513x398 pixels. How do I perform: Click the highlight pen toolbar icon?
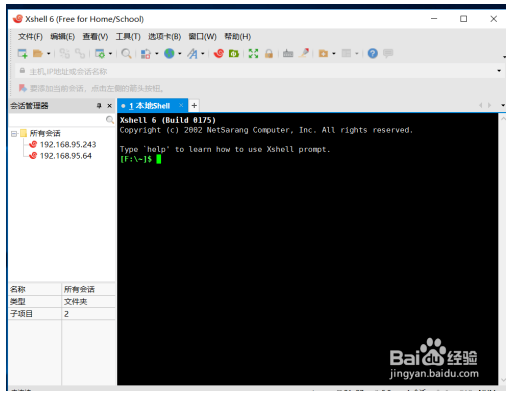coord(304,53)
